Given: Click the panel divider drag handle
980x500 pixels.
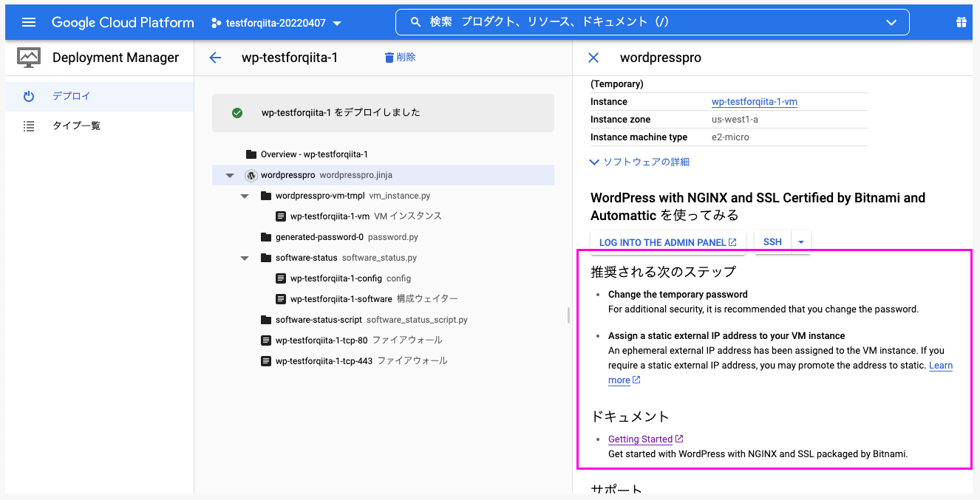Looking at the screenshot, I should pos(568,315).
